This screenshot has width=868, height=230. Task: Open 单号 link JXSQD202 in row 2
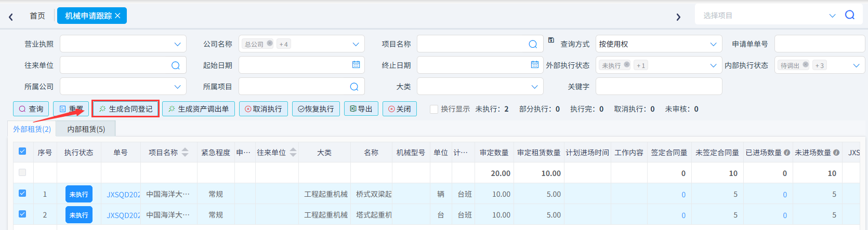tap(123, 215)
